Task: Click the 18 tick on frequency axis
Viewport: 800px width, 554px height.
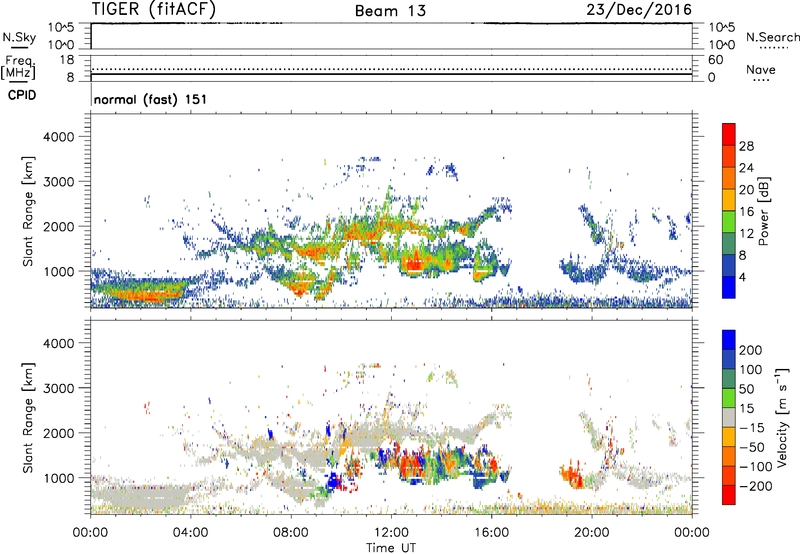Action: [67, 60]
